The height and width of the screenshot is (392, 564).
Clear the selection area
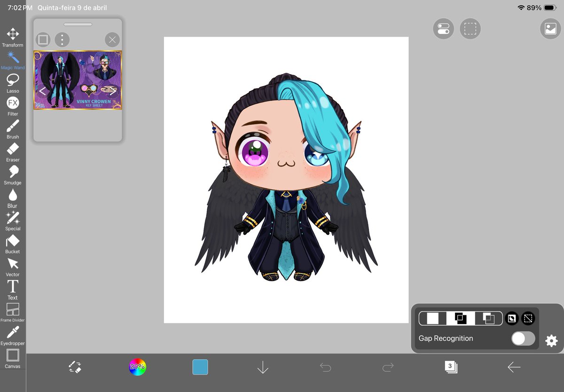pyautogui.click(x=528, y=319)
